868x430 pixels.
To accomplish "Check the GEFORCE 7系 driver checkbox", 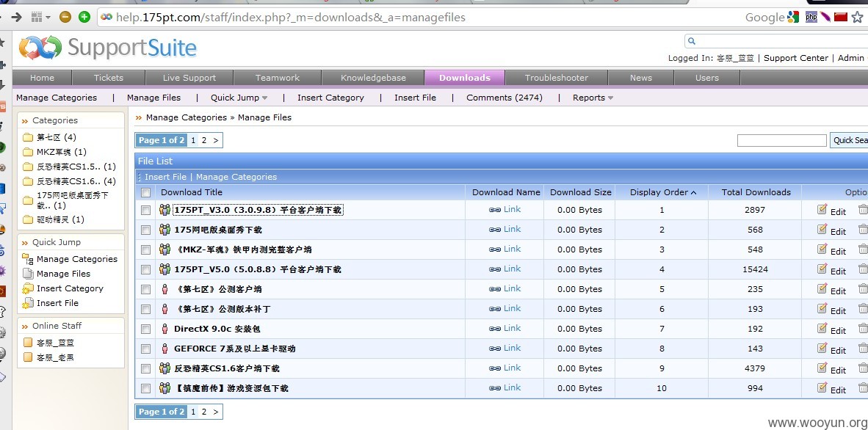I will pos(145,349).
